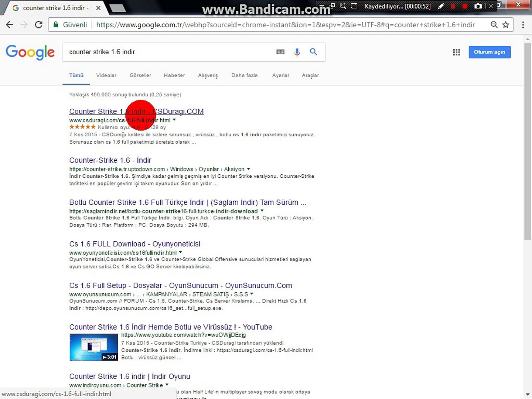
Task: Expand the Daha fazla menu
Action: click(x=245, y=75)
